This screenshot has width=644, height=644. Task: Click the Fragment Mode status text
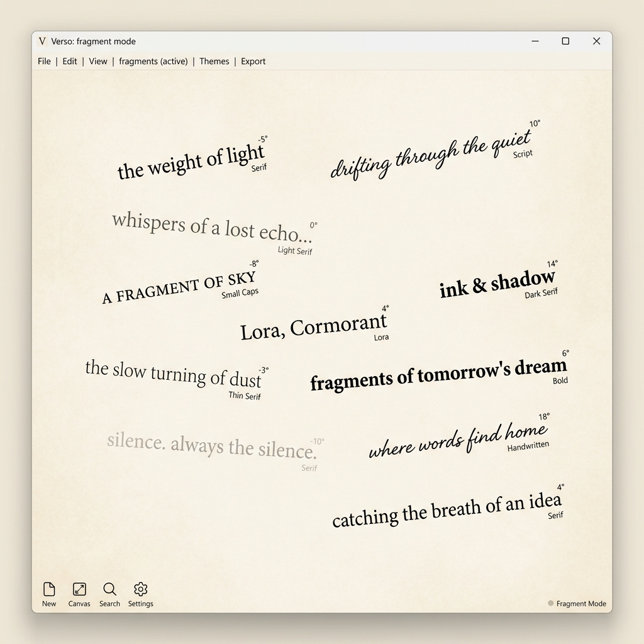point(581,603)
